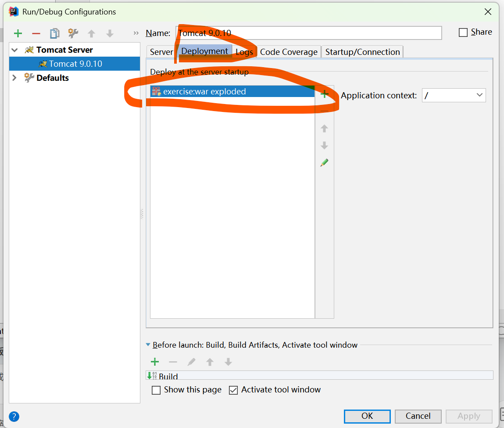Open the Startup/Connection tab

362,52
